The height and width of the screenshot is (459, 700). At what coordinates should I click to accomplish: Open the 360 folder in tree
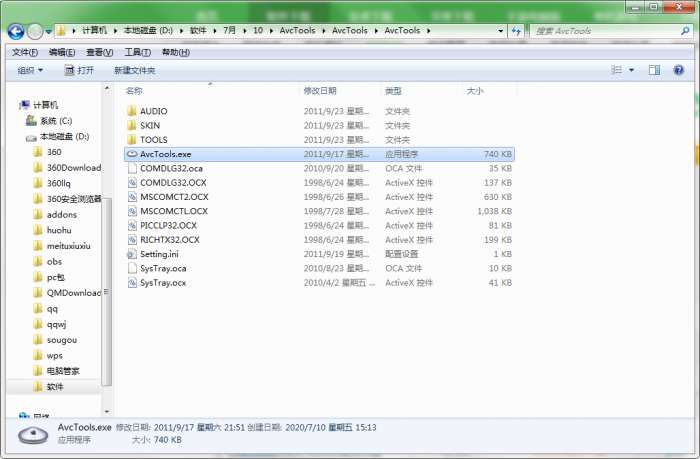[x=47, y=152]
